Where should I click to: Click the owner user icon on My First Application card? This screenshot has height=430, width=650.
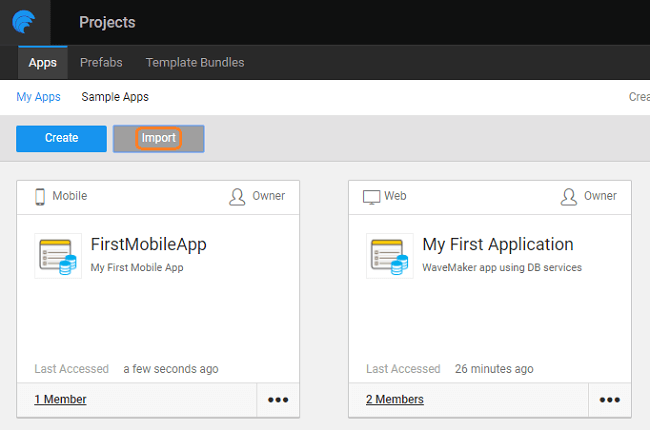click(569, 196)
